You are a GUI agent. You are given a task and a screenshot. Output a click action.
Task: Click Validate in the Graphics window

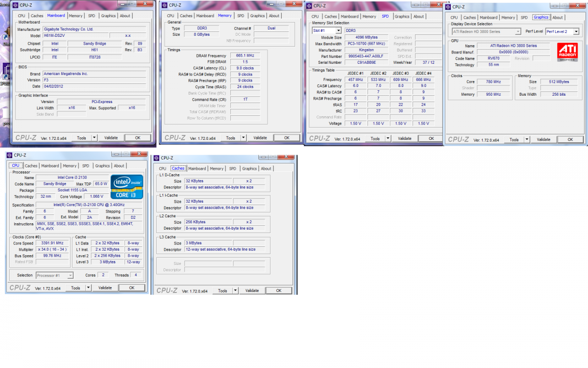pyautogui.click(x=544, y=139)
